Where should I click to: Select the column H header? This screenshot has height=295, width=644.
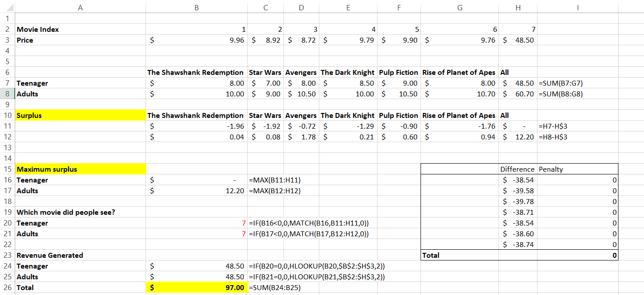pyautogui.click(x=518, y=7)
